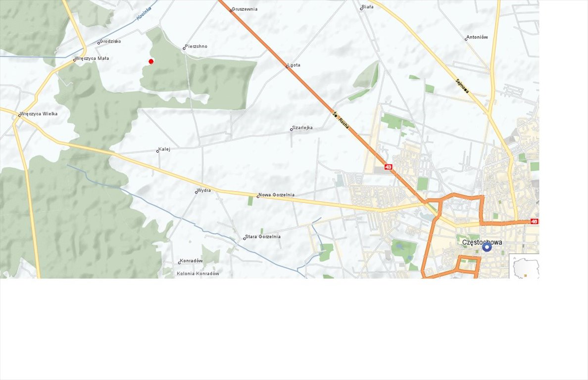The width and height of the screenshot is (588, 380).
Task: Select the Częstochowa city label
Action: tap(482, 242)
